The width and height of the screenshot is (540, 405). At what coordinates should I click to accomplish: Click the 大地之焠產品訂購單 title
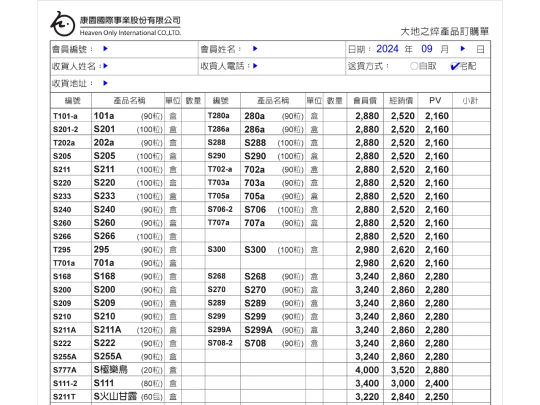(x=445, y=32)
